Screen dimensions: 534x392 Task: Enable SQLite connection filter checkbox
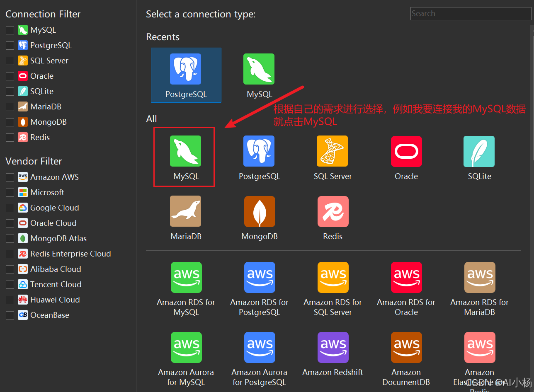tap(10, 92)
